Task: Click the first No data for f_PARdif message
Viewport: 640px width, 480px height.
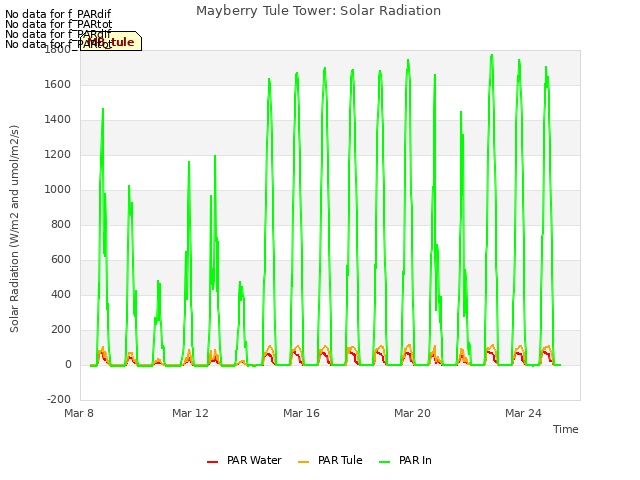Action: (x=58, y=14)
